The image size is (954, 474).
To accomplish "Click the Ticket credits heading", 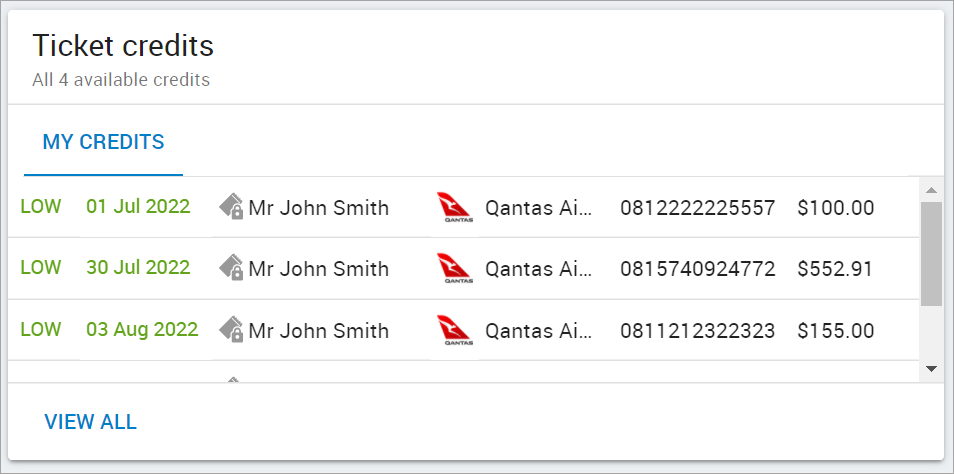I will (x=123, y=46).
